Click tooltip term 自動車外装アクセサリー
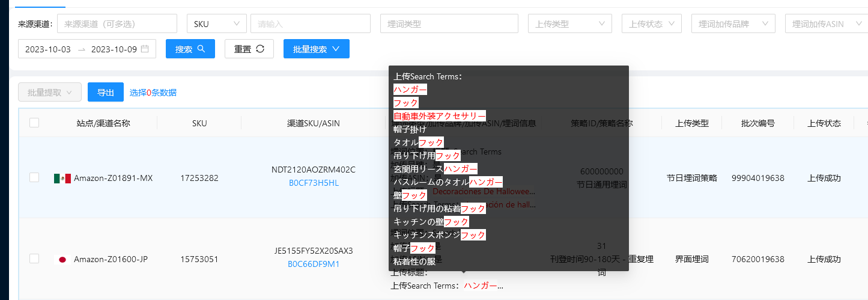This screenshot has width=868, height=300. coord(440,115)
